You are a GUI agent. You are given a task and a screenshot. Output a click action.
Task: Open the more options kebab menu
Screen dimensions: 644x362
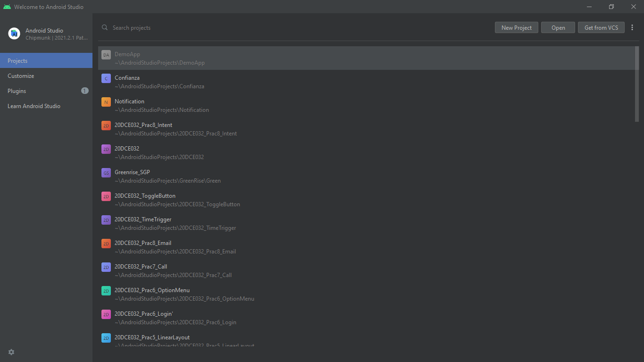pos(632,28)
